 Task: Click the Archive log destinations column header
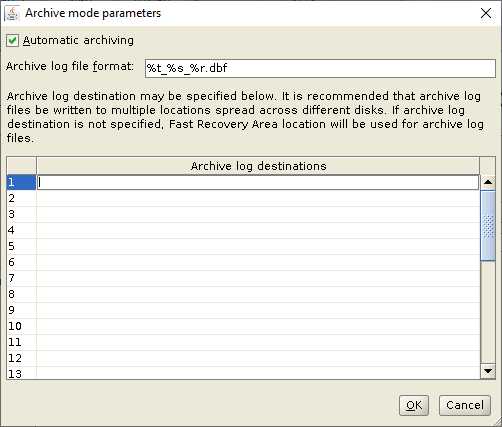point(258,166)
